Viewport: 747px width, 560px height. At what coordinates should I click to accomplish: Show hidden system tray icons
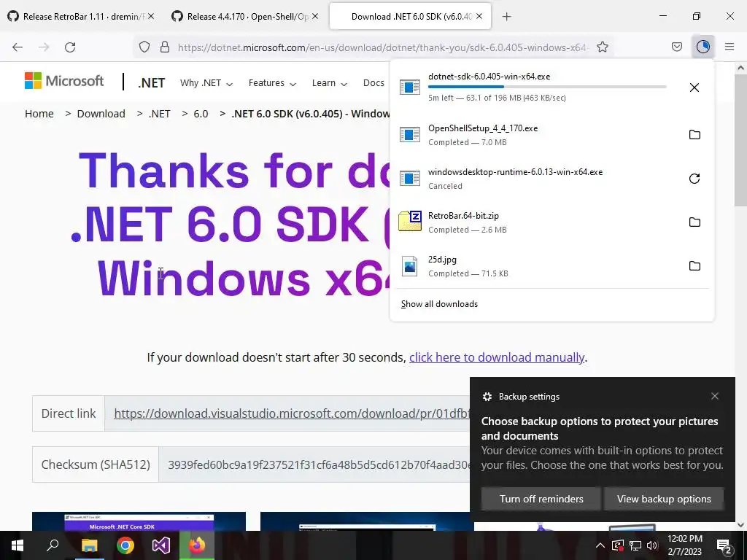(x=600, y=545)
